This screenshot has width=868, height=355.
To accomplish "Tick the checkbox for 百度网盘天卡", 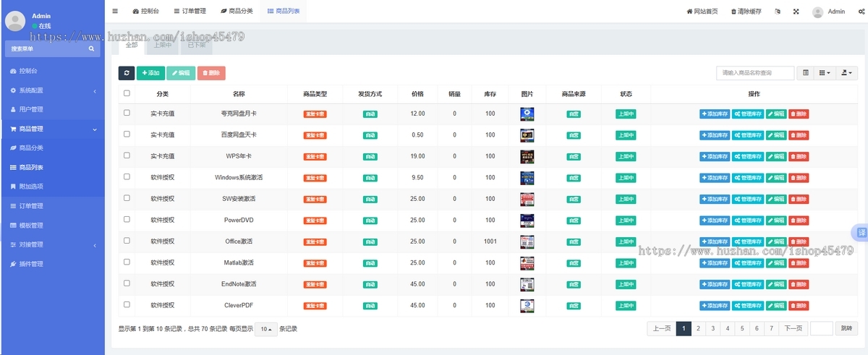I will pos(127,134).
